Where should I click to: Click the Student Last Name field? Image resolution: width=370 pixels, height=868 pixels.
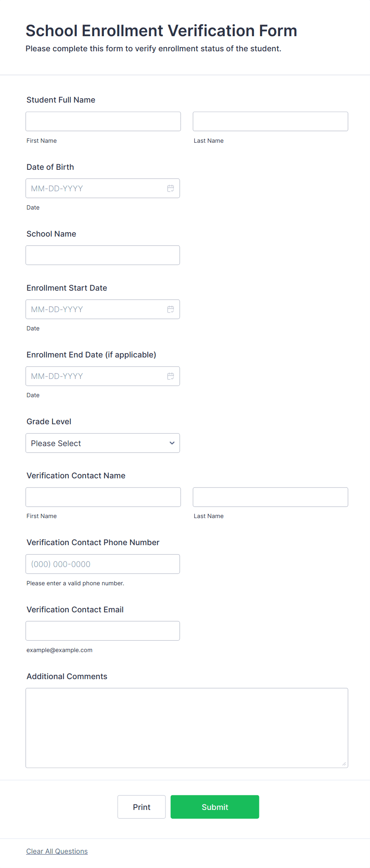[270, 121]
